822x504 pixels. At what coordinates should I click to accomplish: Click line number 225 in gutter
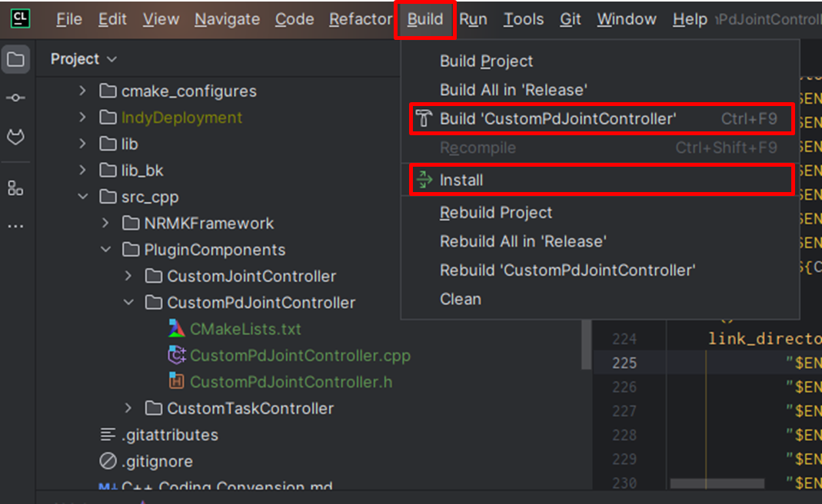click(x=624, y=363)
